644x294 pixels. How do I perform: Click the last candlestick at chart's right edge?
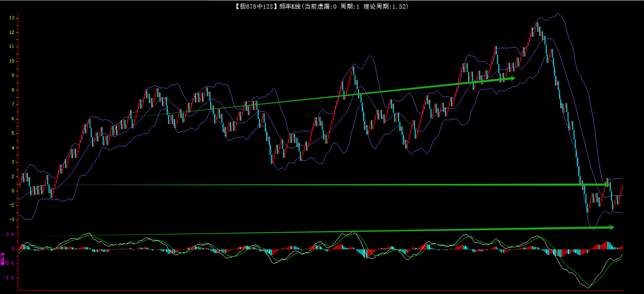pos(622,188)
